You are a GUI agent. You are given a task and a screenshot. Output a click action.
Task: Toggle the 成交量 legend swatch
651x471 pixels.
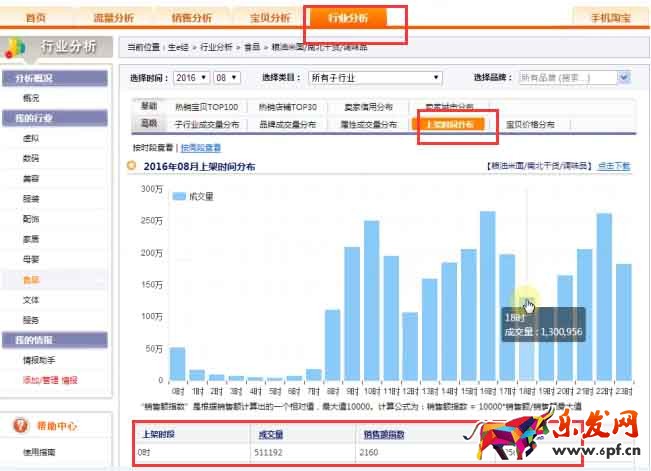(x=180, y=197)
